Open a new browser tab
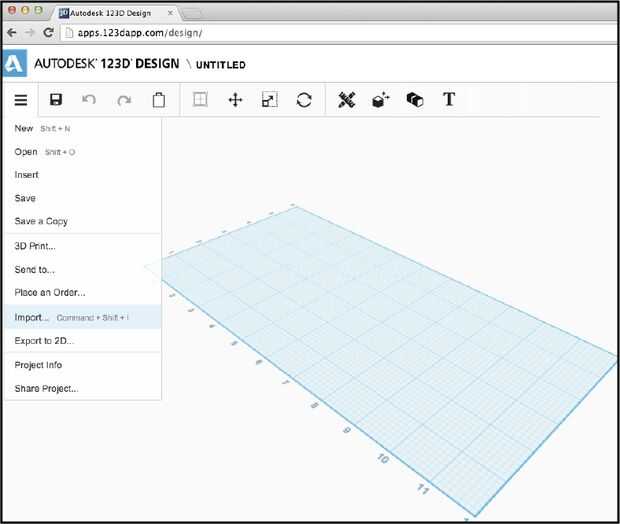The image size is (620, 524). 192,13
